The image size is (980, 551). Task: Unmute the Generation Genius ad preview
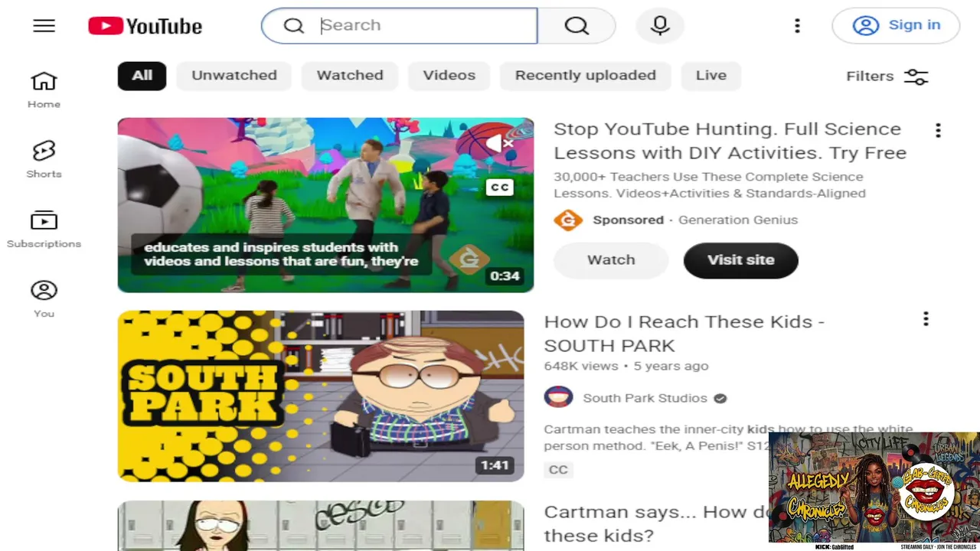[499, 143]
